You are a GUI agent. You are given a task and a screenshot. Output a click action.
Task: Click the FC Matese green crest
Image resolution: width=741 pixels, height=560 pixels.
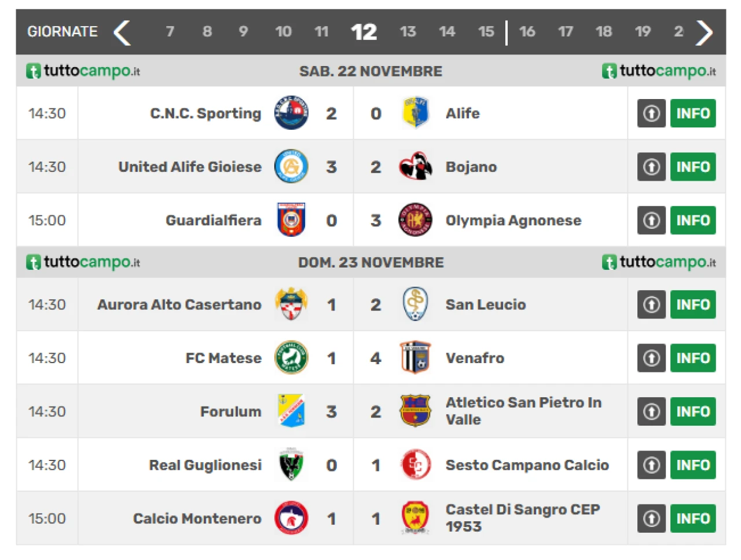(291, 358)
